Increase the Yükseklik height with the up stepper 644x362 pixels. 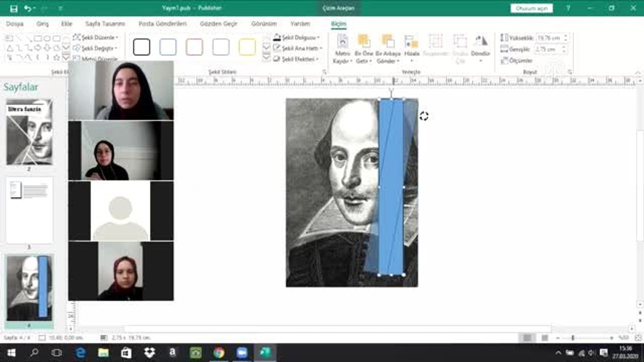click(566, 36)
